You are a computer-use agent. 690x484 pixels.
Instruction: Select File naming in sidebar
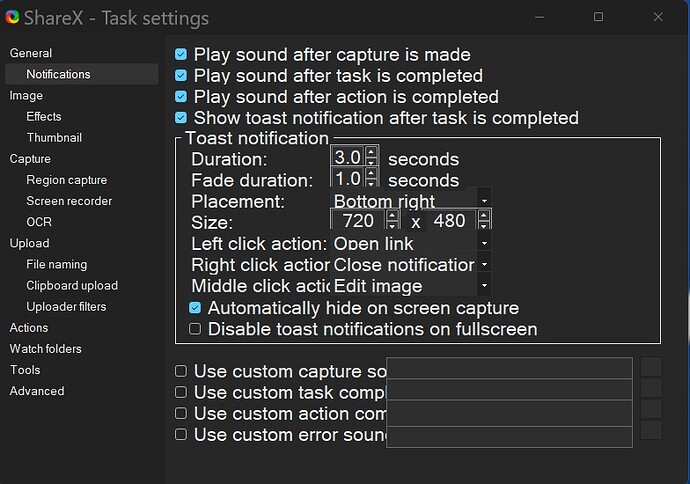pos(57,264)
